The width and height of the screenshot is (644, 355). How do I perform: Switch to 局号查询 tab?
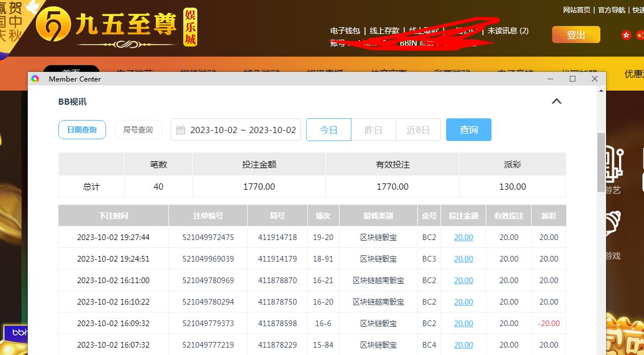pos(138,130)
